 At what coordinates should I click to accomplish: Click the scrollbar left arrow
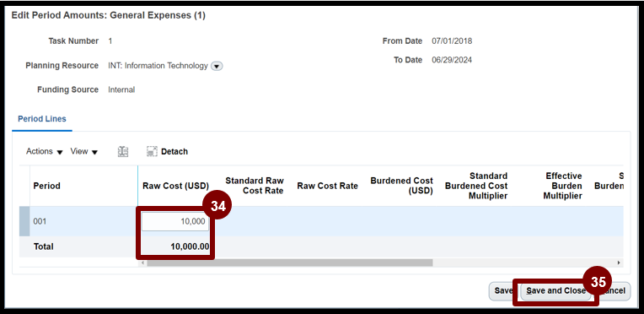pyautogui.click(x=142, y=263)
